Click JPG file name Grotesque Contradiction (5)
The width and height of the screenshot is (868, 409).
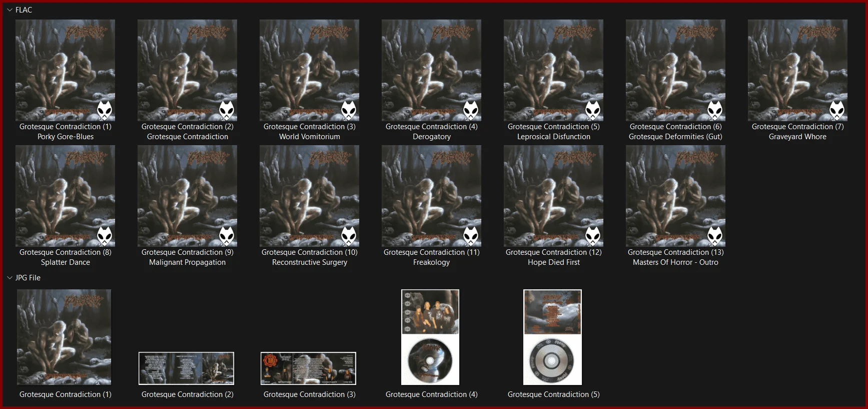tap(554, 394)
